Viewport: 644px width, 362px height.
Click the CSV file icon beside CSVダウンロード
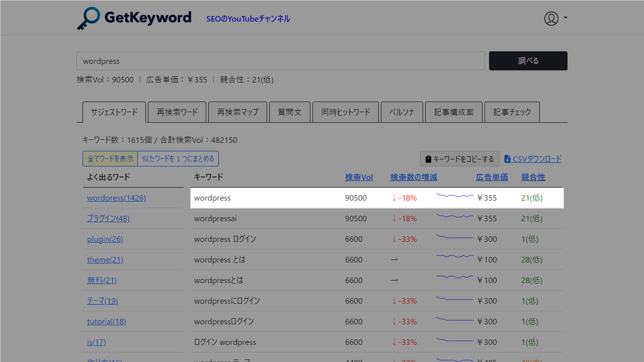point(508,158)
